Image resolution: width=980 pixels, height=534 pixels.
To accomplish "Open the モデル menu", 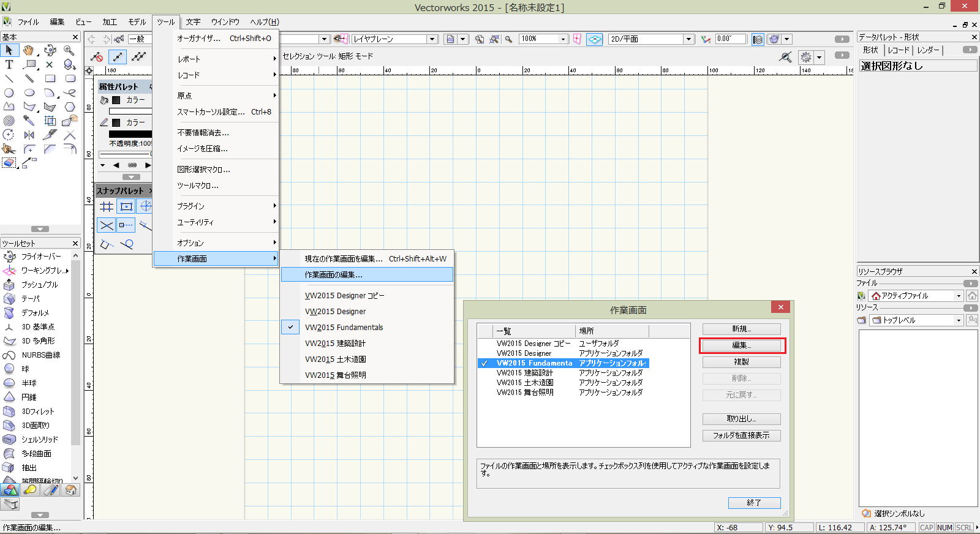I will click(137, 22).
